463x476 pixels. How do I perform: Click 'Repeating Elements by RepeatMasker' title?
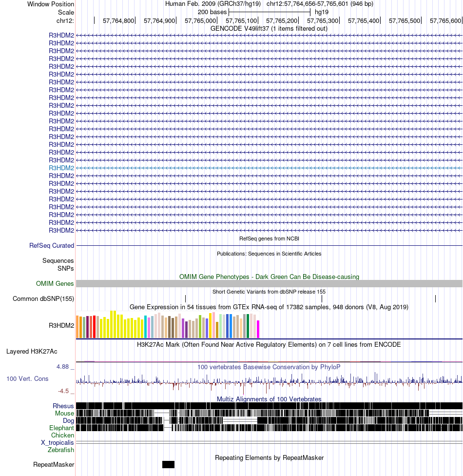(269, 457)
